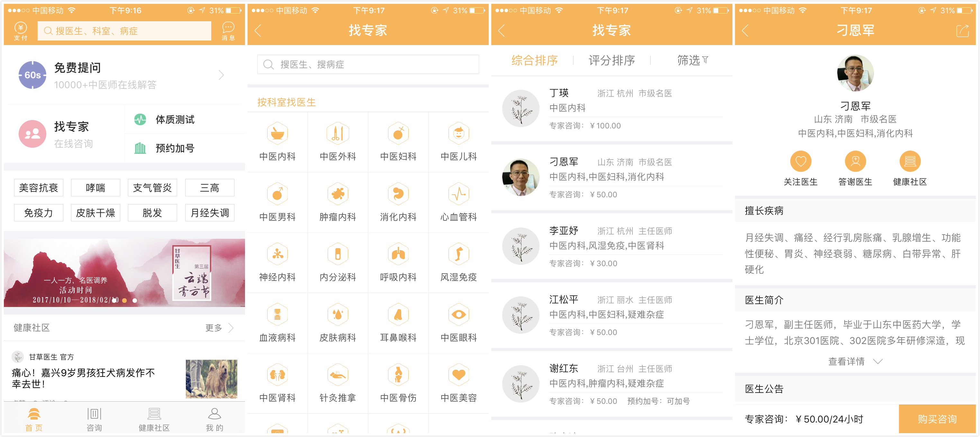Click the second banner carousel dot
Screen dimensions: 980x437
124,300
